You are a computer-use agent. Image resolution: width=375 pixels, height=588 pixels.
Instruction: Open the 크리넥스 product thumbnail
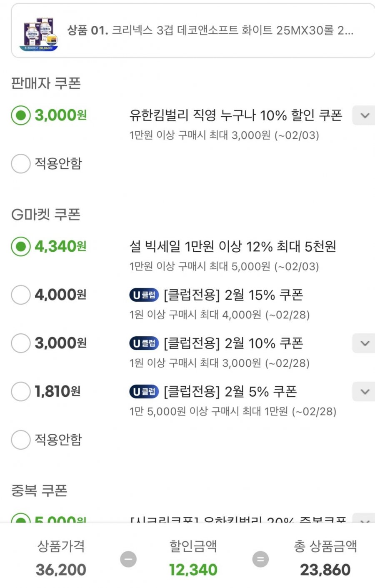tap(40, 33)
